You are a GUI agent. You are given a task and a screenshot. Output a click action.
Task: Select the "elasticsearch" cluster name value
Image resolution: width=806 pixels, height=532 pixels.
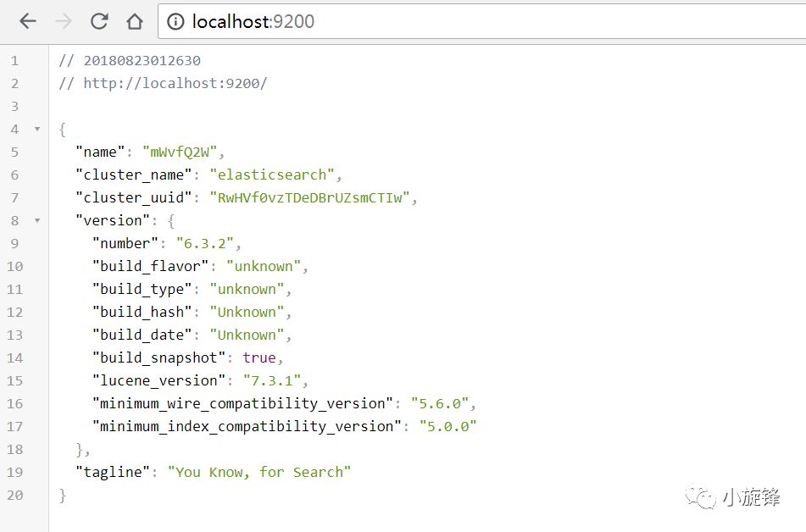click(x=272, y=175)
